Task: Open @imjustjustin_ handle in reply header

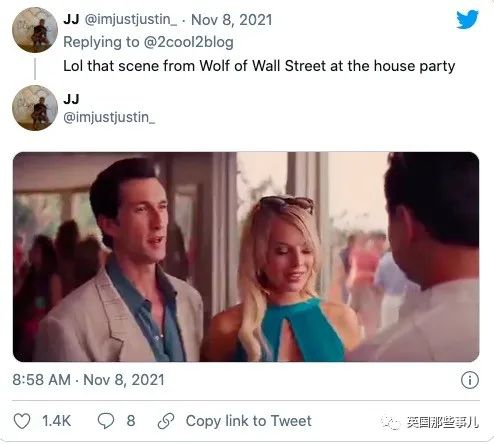Action: [131, 20]
